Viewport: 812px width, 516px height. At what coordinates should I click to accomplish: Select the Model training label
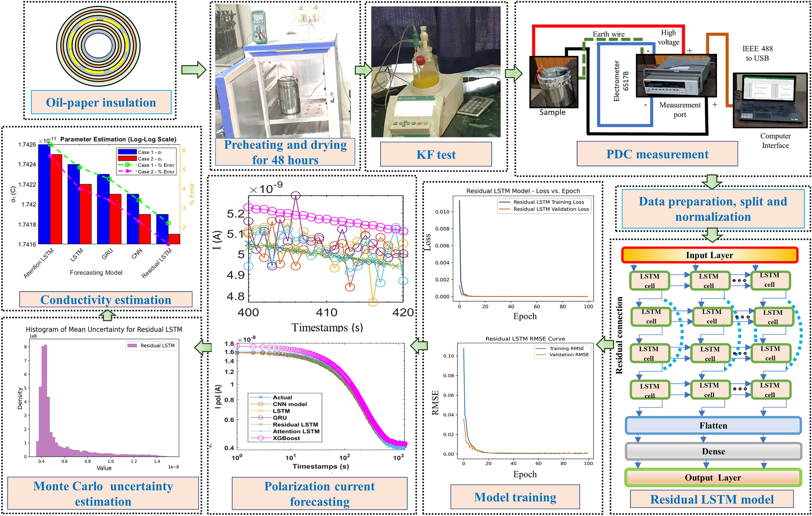coord(515,497)
